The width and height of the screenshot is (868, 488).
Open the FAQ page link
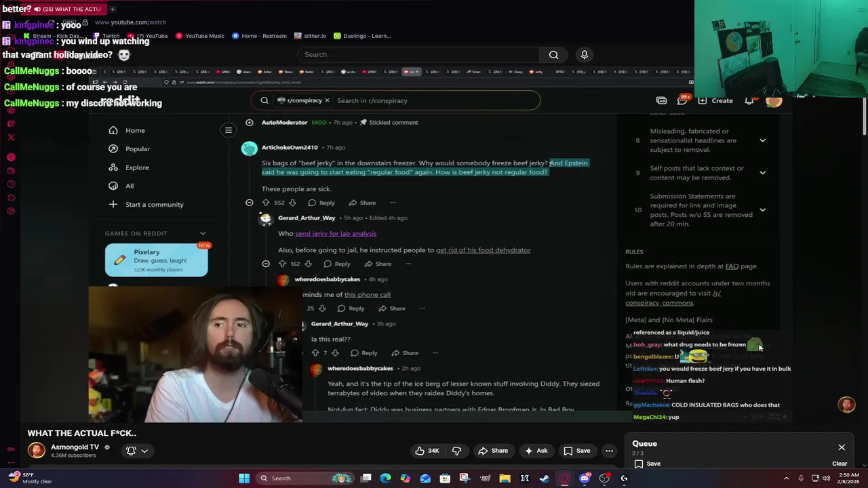732,266
